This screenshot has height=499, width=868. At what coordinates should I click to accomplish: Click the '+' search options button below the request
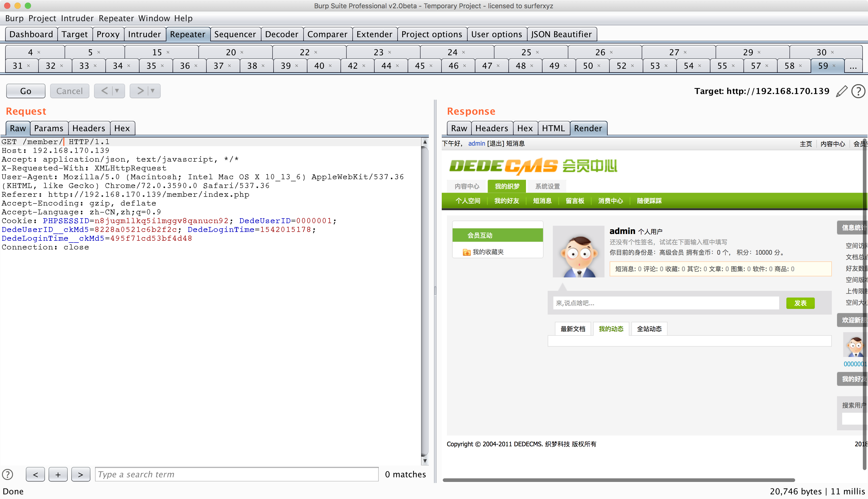58,474
